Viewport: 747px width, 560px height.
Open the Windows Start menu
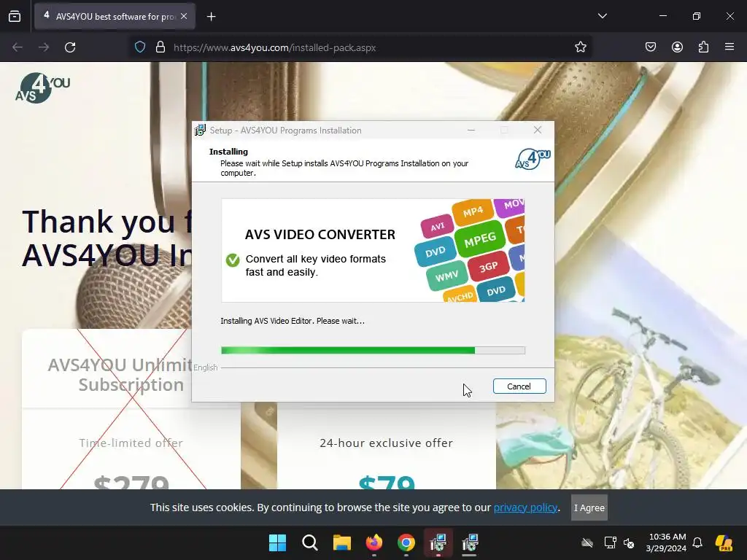pos(277,542)
